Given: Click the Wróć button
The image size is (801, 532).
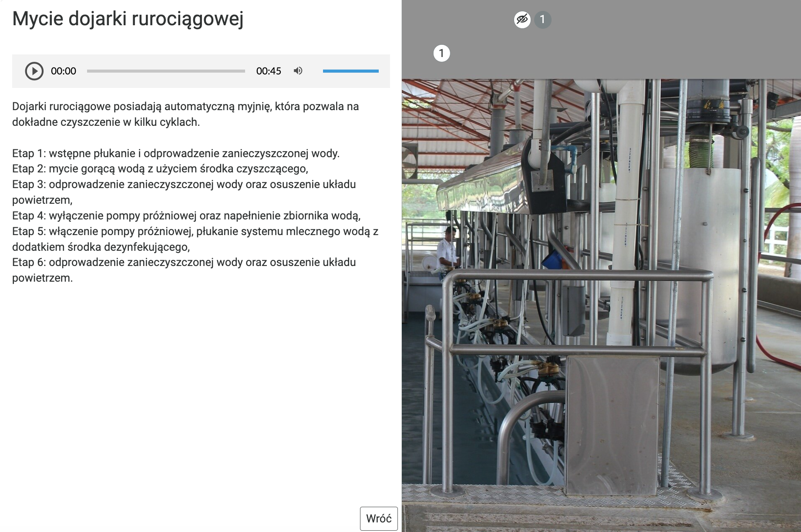Looking at the screenshot, I should 379,519.
